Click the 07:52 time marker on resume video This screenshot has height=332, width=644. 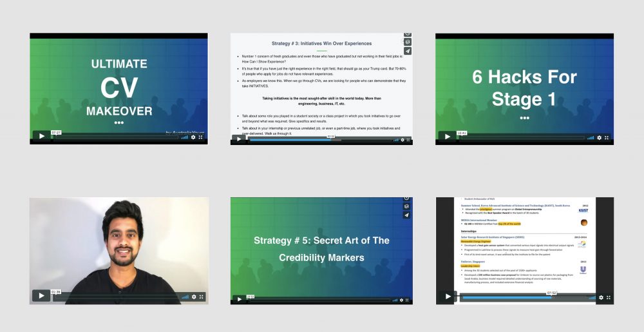(551, 293)
